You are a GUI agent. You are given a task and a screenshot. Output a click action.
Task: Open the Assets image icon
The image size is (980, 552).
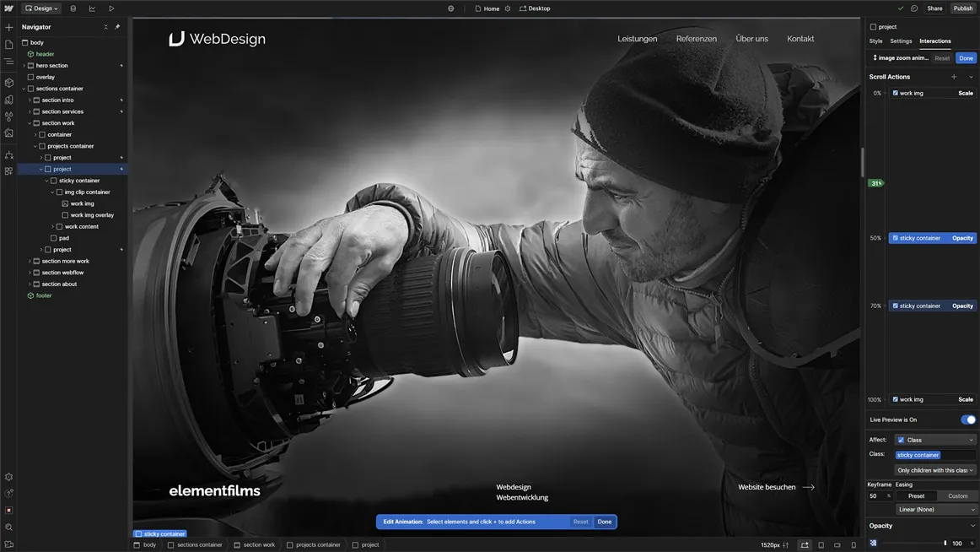point(8,133)
